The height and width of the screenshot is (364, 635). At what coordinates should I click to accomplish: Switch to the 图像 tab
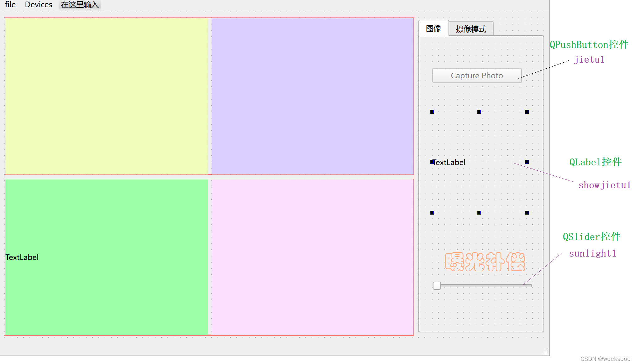pos(433,29)
